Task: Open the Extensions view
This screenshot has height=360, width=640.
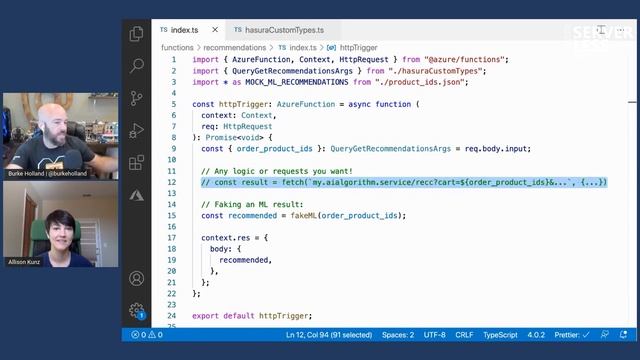Action: click(136, 163)
